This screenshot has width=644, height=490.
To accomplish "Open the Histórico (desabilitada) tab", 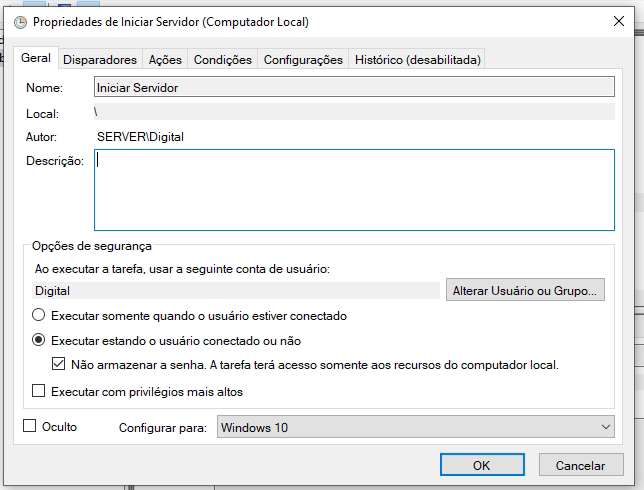I will [x=417, y=60].
